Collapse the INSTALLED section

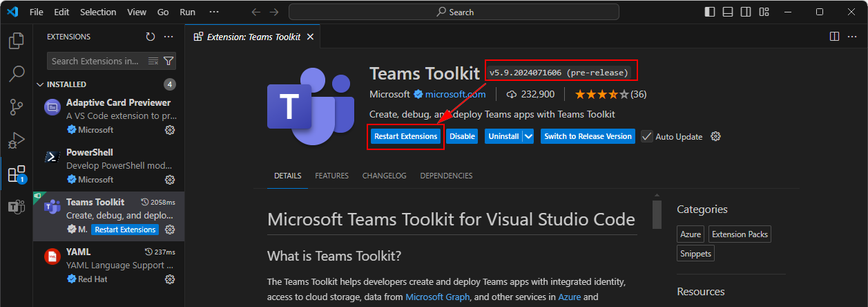pyautogui.click(x=66, y=84)
